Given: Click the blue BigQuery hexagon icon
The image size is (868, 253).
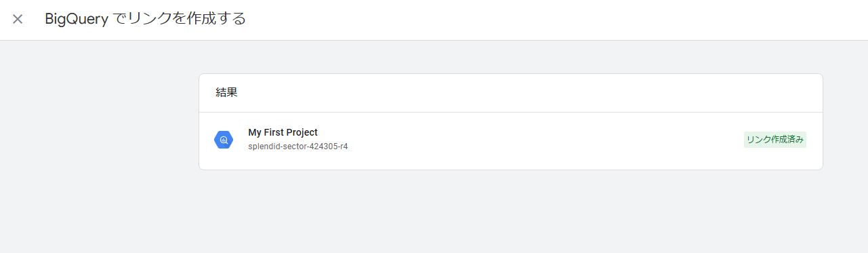Looking at the screenshot, I should [224, 140].
